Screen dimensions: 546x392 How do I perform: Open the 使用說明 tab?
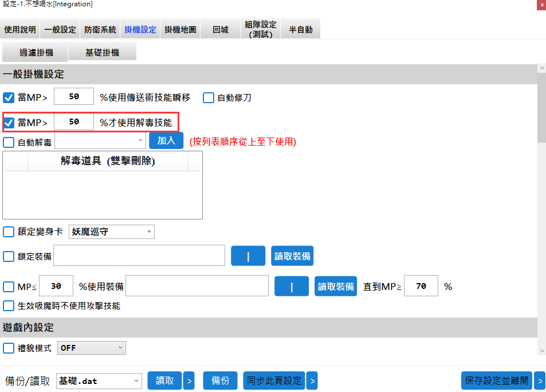click(20, 29)
